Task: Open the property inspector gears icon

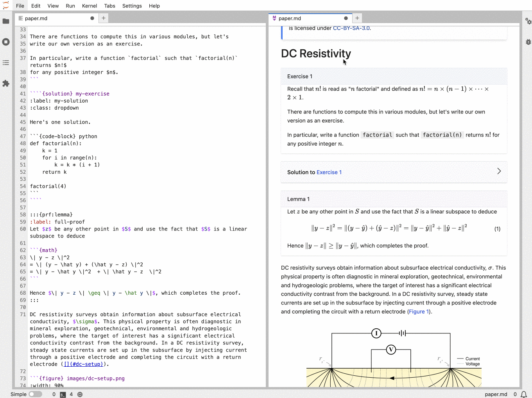Action: 528,21
